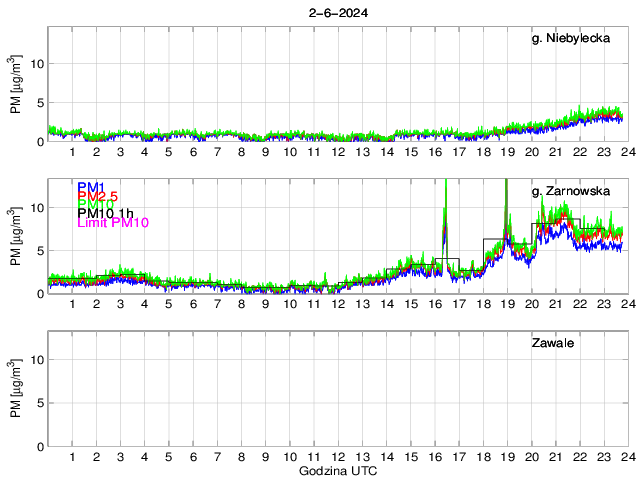The height and width of the screenshot is (480, 640).
Task: Click hour 24 tick on the Zawale chart
Action: 627,456
